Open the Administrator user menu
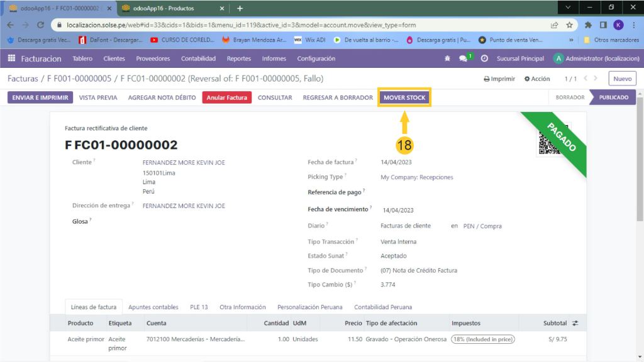The image size is (644, 362). tap(596, 58)
